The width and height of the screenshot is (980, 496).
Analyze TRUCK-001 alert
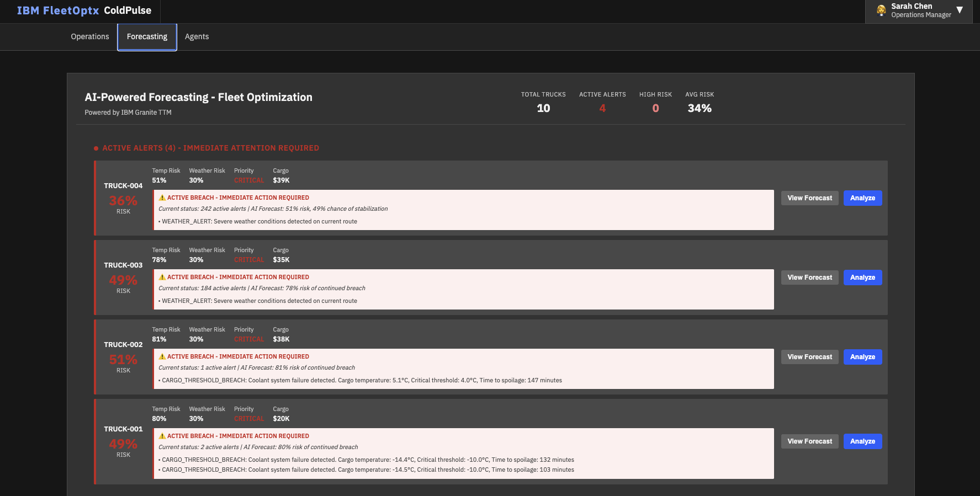coord(862,441)
